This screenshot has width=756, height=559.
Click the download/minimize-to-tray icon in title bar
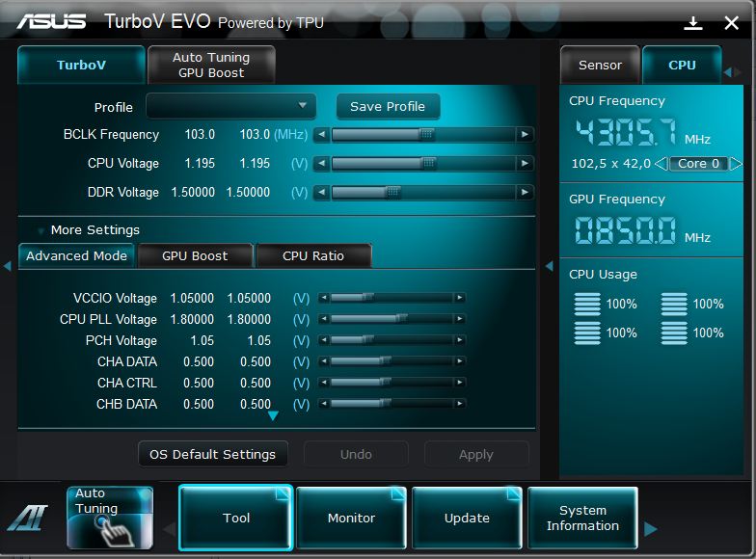pos(692,23)
